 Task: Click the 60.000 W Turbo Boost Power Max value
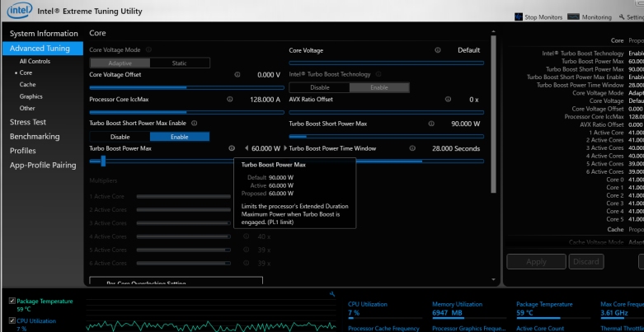(266, 148)
